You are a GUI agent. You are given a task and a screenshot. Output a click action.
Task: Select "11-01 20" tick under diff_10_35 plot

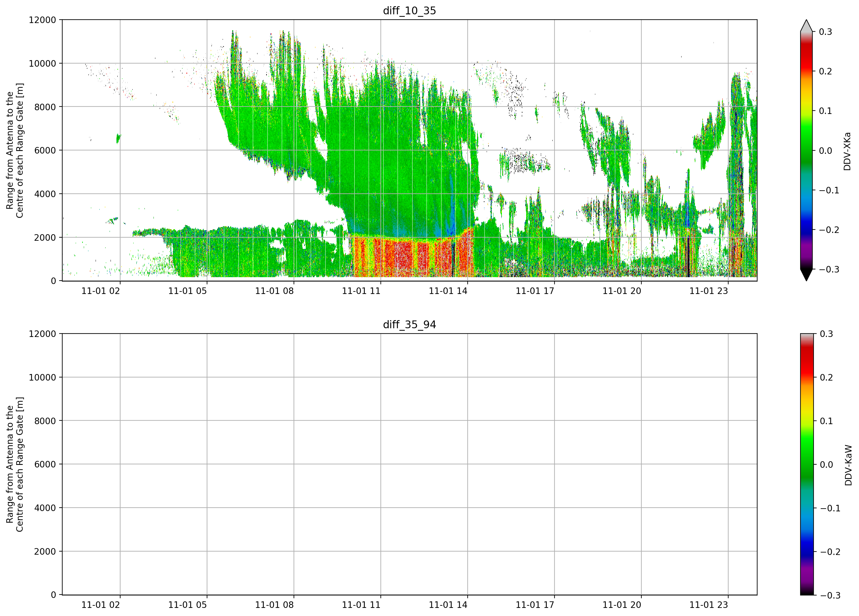point(622,291)
